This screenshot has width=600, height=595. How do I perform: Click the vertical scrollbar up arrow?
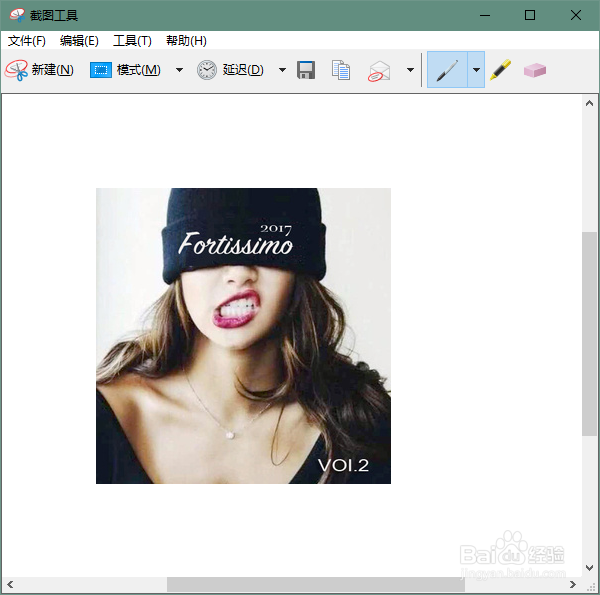pos(589,103)
